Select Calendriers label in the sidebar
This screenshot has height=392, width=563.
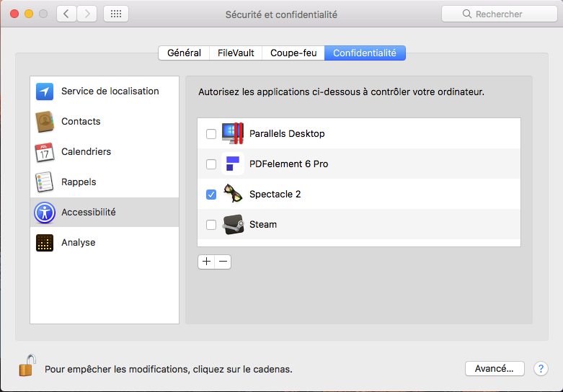pos(87,152)
